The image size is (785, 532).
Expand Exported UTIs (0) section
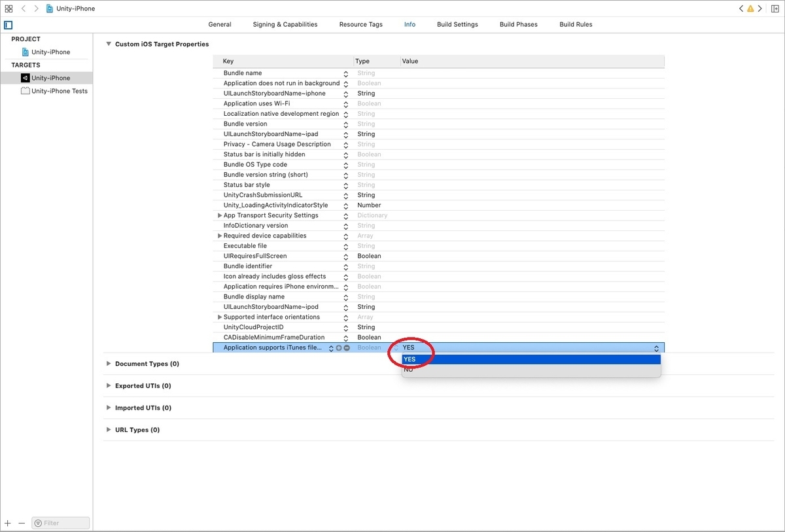pyautogui.click(x=109, y=386)
